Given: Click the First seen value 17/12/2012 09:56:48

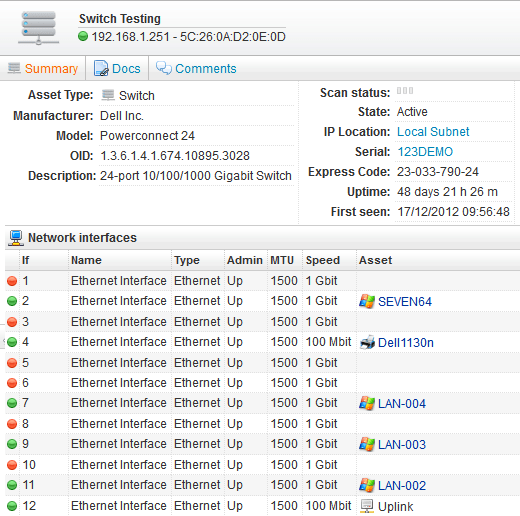Looking at the screenshot, I should click(454, 212).
